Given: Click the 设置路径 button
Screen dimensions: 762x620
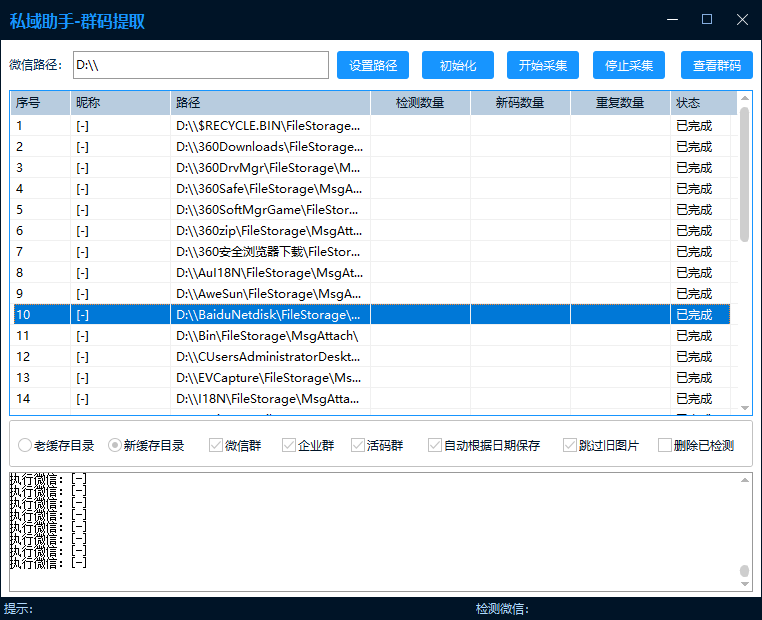Looking at the screenshot, I should point(373,65).
